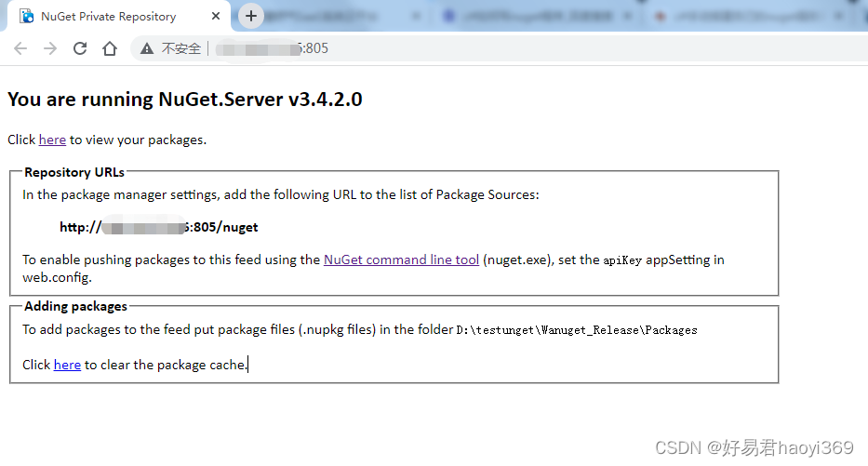Open the NuGet command line tool link
The image size is (868, 466).
click(401, 260)
